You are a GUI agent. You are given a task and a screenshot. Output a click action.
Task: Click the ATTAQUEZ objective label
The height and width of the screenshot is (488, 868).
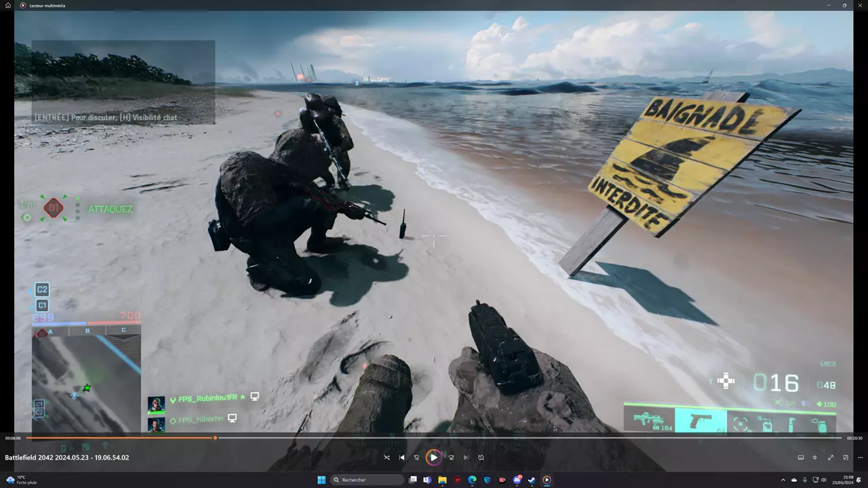[111, 209]
